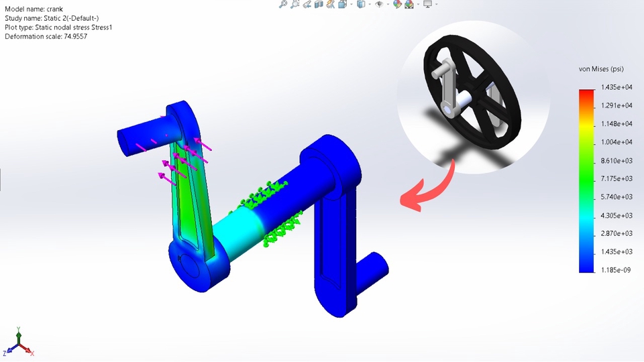The width and height of the screenshot is (644, 362).
Task: Click legend value 1.291e+04
Action: (x=616, y=105)
